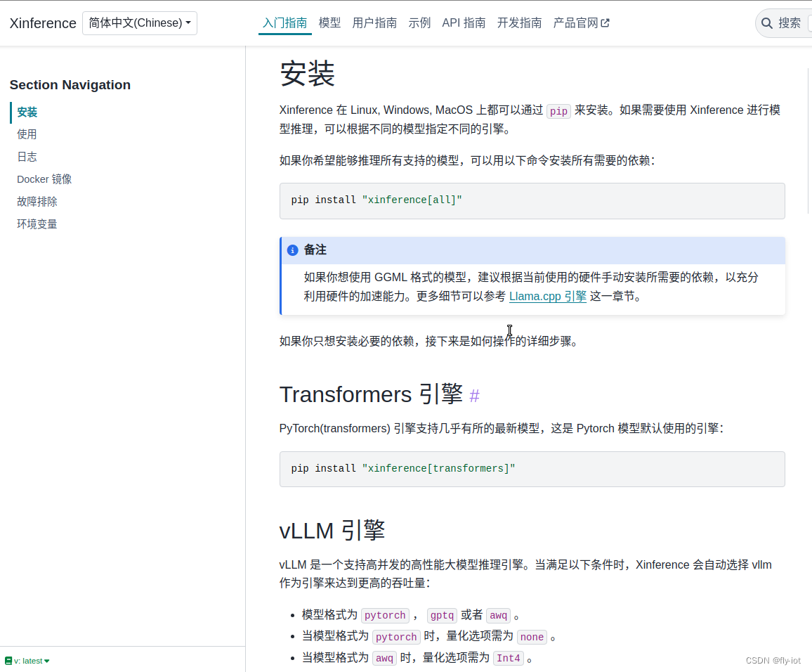Select 示例 from the top navigation
The height and width of the screenshot is (672, 812).
pos(419,22)
